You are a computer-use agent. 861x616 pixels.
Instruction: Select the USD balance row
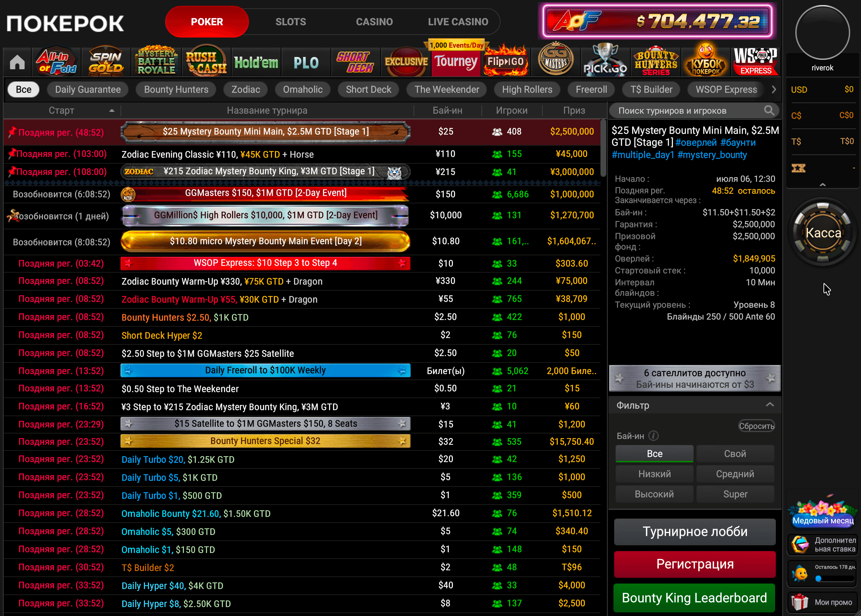(x=822, y=89)
